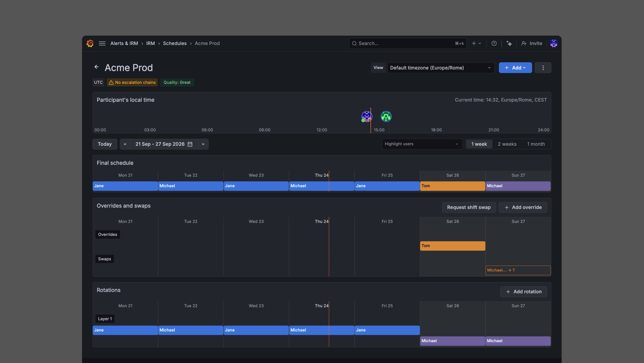This screenshot has height=363, width=644.
Task: Click the Invite button
Action: [x=532, y=43]
